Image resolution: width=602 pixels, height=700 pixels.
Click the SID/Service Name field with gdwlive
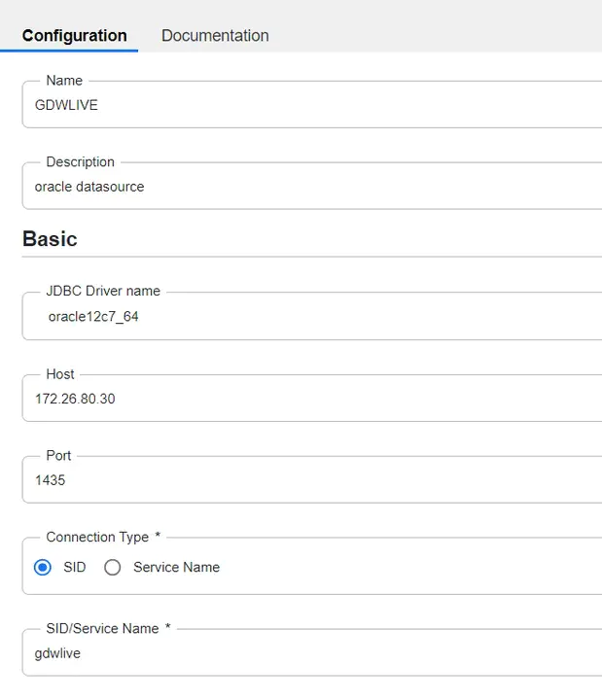coord(311,654)
